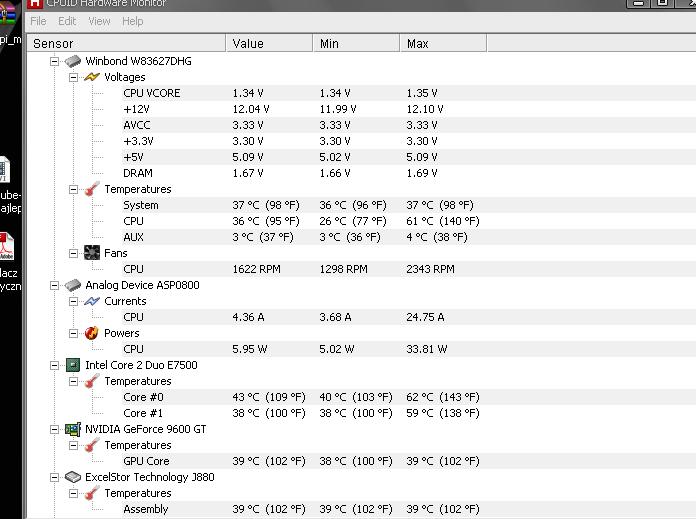Open the View menu
This screenshot has width=696, height=519.
pyautogui.click(x=99, y=21)
